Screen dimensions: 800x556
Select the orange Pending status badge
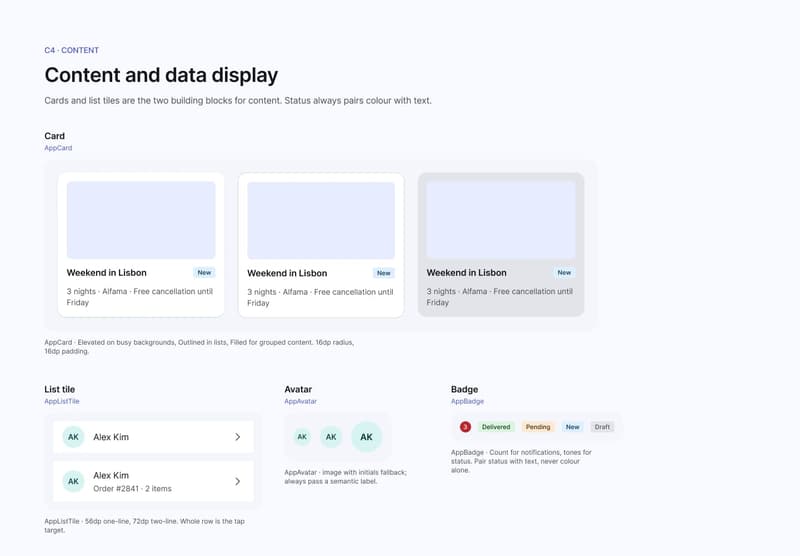tap(538, 427)
